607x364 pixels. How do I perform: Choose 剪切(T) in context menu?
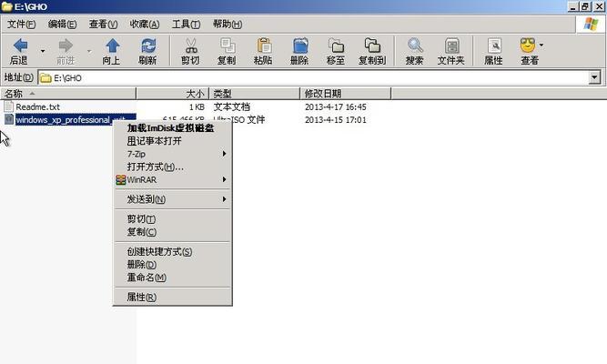point(172,218)
